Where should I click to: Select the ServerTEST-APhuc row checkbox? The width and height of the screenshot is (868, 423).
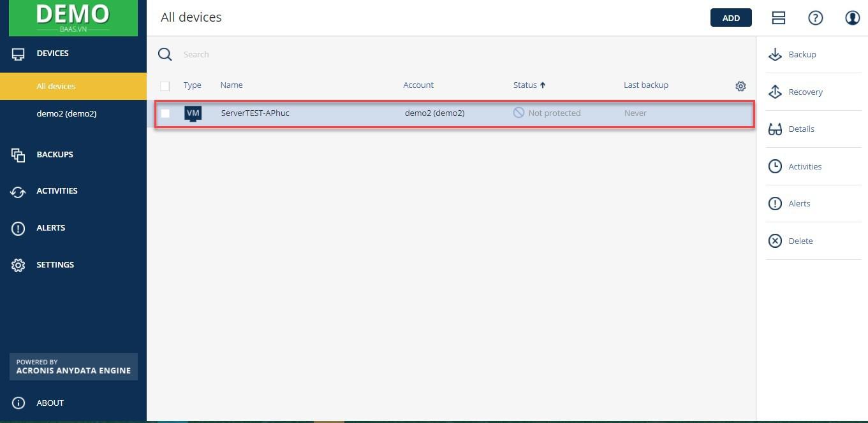click(x=165, y=113)
